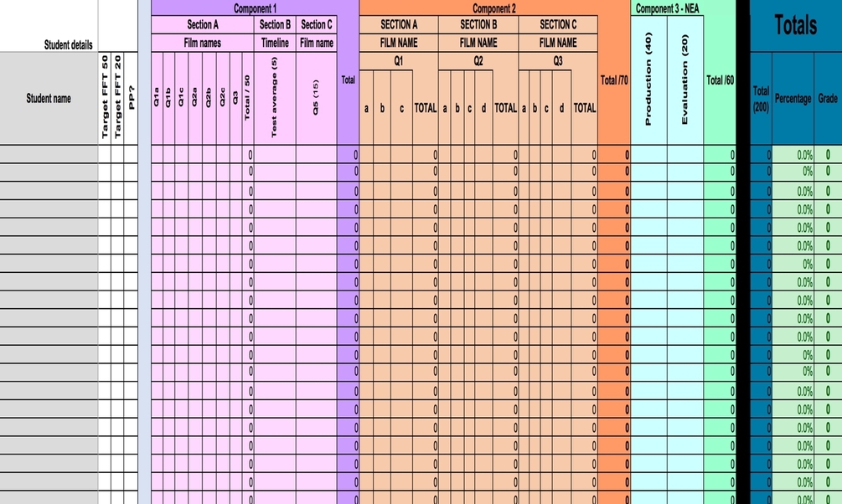Viewport: 842px width, 504px height.
Task: Click the 'Evaluation (20)' column header
Action: [x=685, y=80]
